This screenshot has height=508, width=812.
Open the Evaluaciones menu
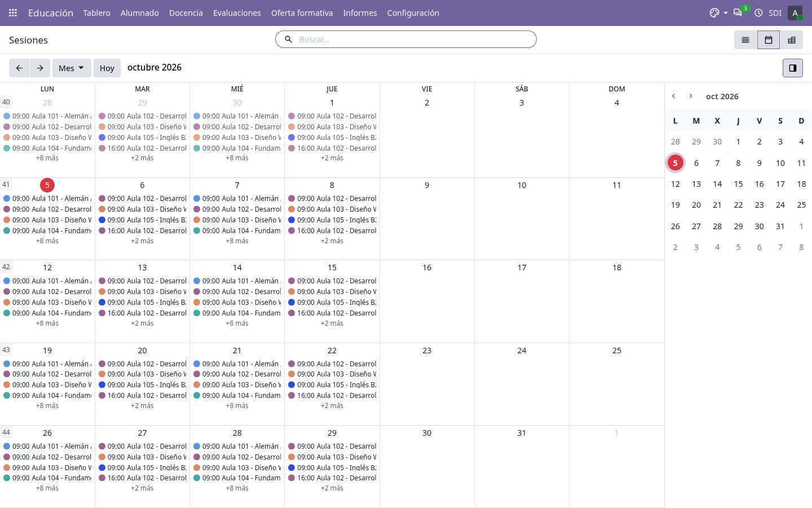click(x=237, y=12)
